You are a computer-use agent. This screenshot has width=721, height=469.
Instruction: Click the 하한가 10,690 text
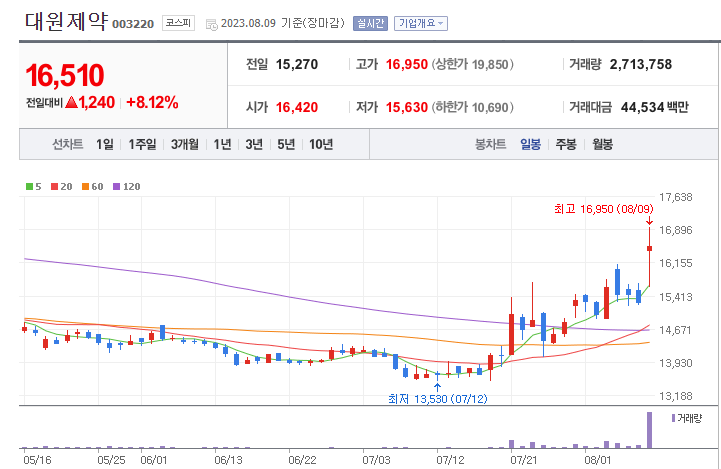(472, 107)
